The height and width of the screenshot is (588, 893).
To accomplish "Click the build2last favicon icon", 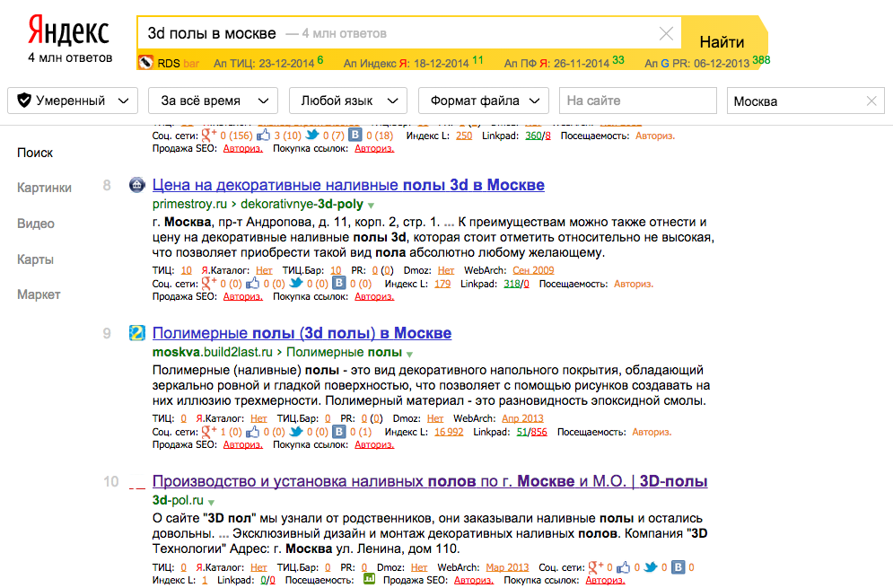I will (136, 333).
